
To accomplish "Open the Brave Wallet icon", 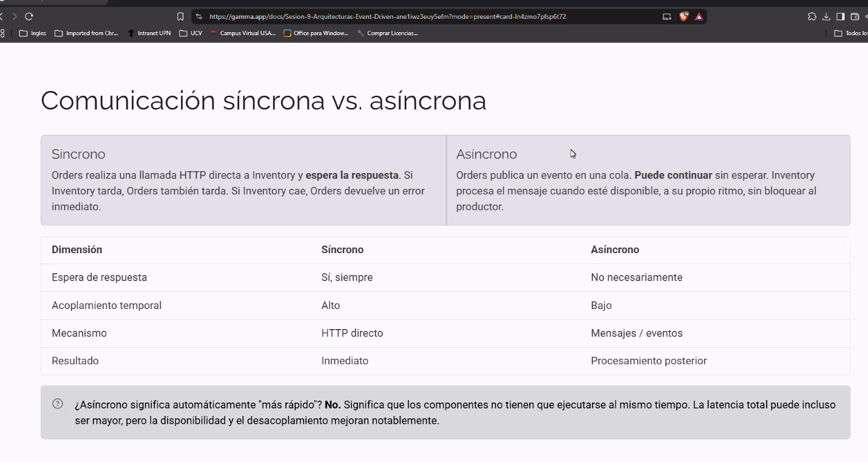I will [855, 16].
